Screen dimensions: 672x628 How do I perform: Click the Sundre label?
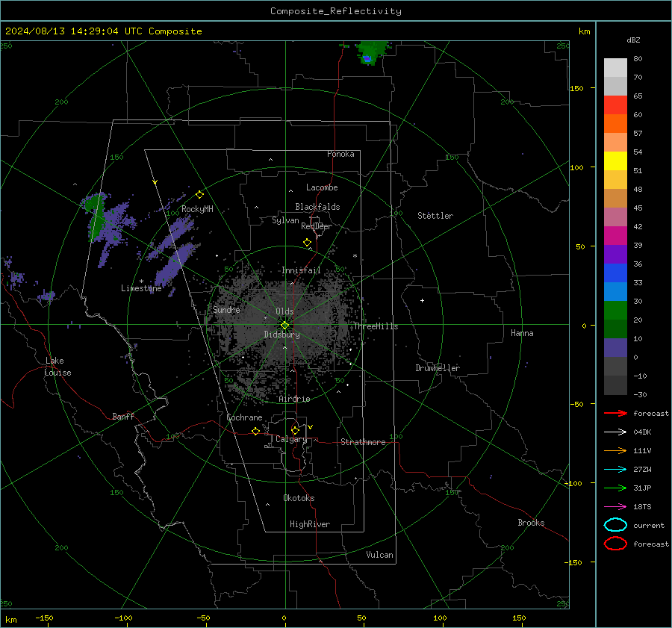[x=226, y=309]
